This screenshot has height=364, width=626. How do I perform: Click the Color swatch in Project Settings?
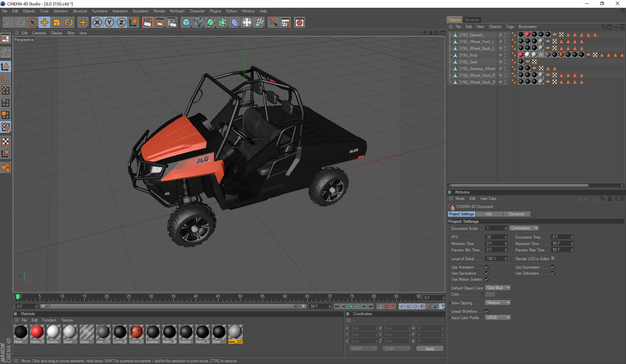point(489,294)
